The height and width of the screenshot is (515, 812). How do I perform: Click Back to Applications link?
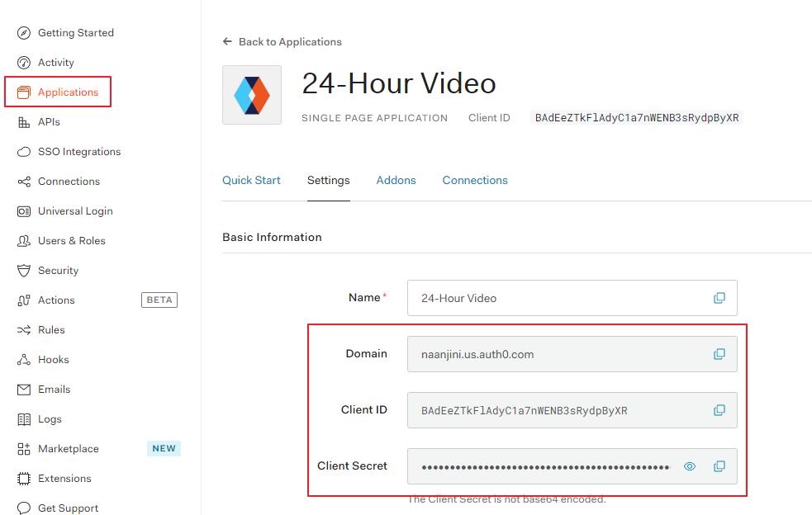pyautogui.click(x=290, y=42)
